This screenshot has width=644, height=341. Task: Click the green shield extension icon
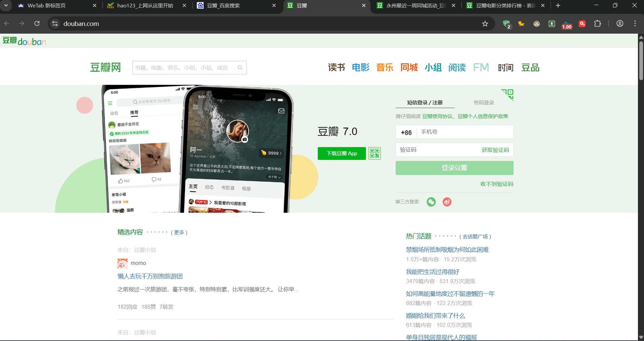[x=507, y=24]
